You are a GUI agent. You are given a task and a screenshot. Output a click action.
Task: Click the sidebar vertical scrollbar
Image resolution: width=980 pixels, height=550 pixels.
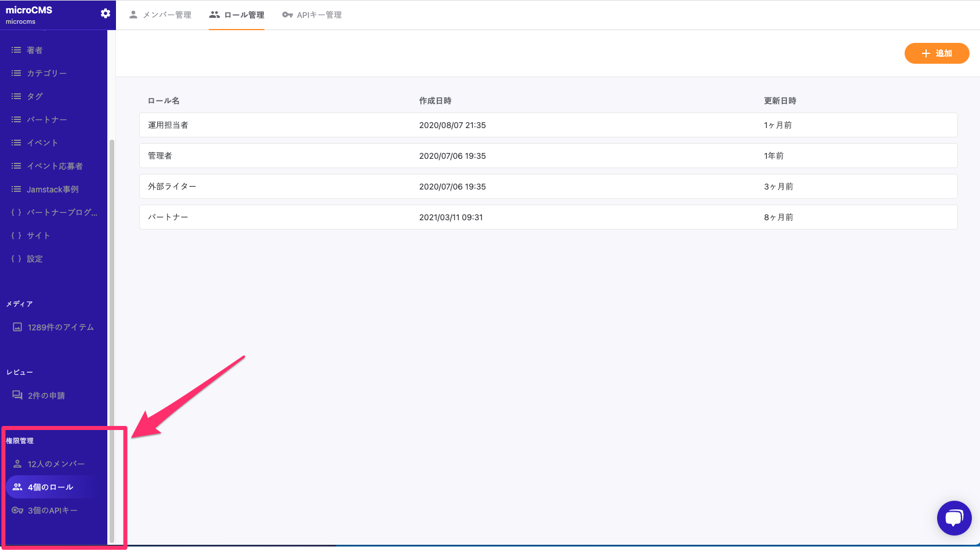(112, 341)
